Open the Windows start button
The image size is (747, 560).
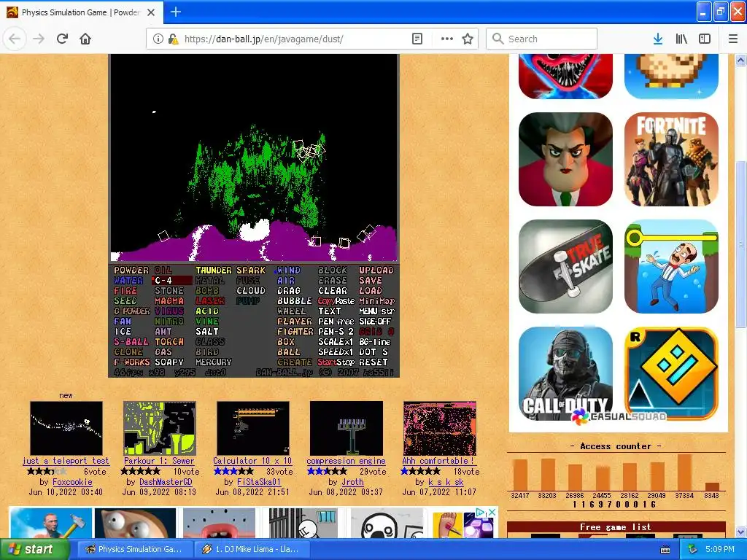[34, 549]
